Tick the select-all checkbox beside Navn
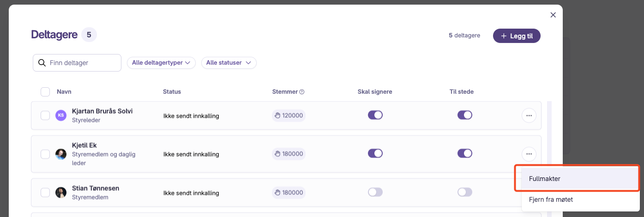This screenshot has width=644, height=217. [45, 92]
